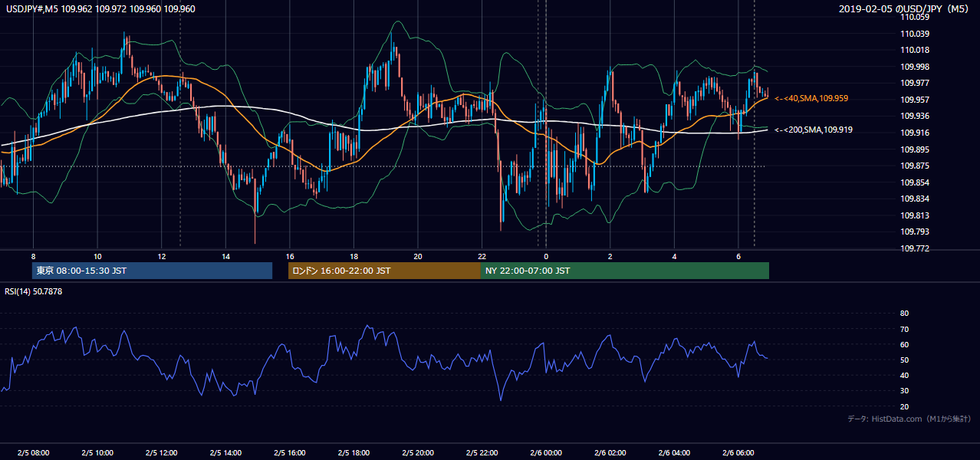
Task: Click the 2/6 02:00 date label
Action: pos(610,452)
